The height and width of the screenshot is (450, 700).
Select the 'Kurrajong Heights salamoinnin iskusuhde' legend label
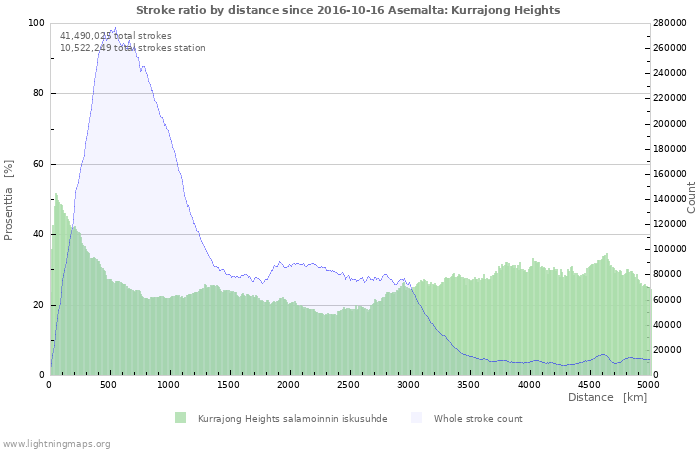(x=292, y=418)
